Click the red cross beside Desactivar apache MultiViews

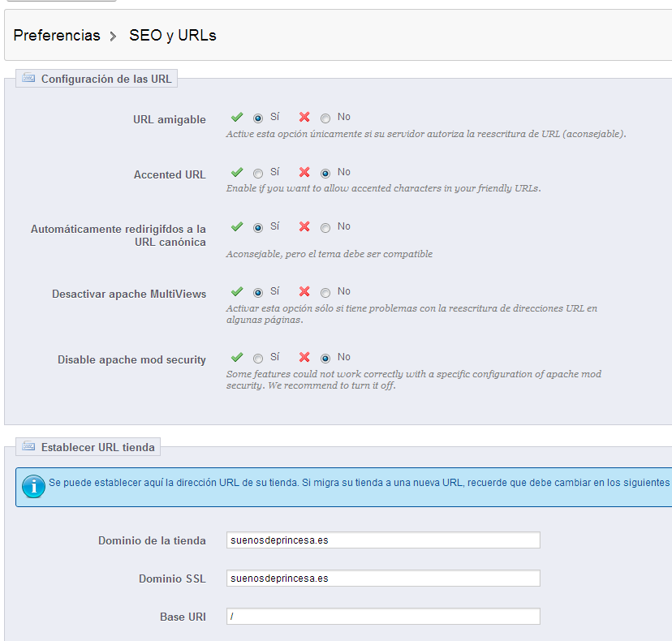tap(304, 291)
